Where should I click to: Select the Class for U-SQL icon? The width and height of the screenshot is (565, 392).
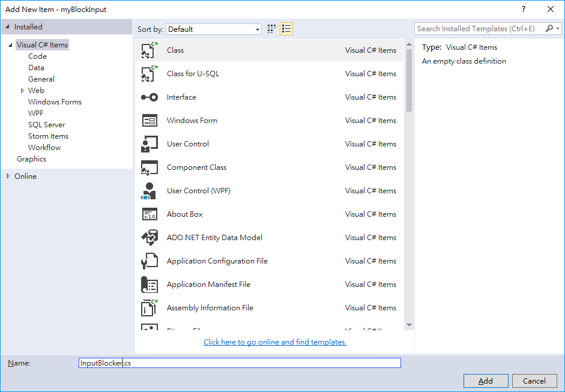[149, 74]
